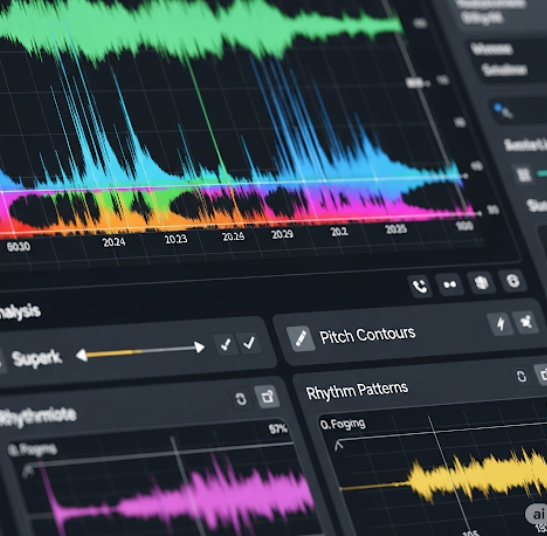Click the pop-out icon in the Rhythmiote panel
Image resolution: width=547 pixels, height=536 pixels.
tap(267, 396)
